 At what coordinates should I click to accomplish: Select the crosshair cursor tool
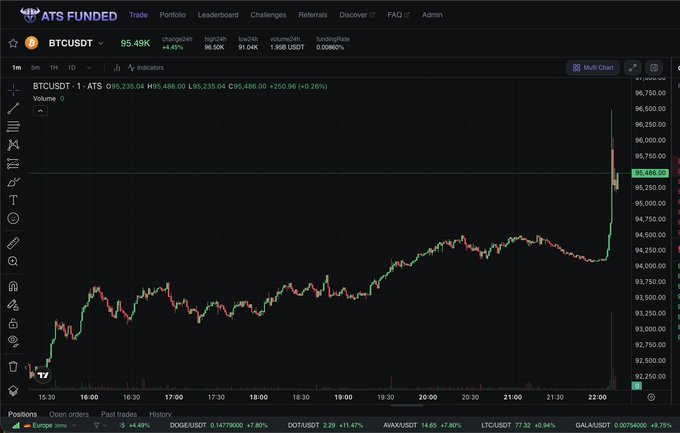(x=13, y=89)
